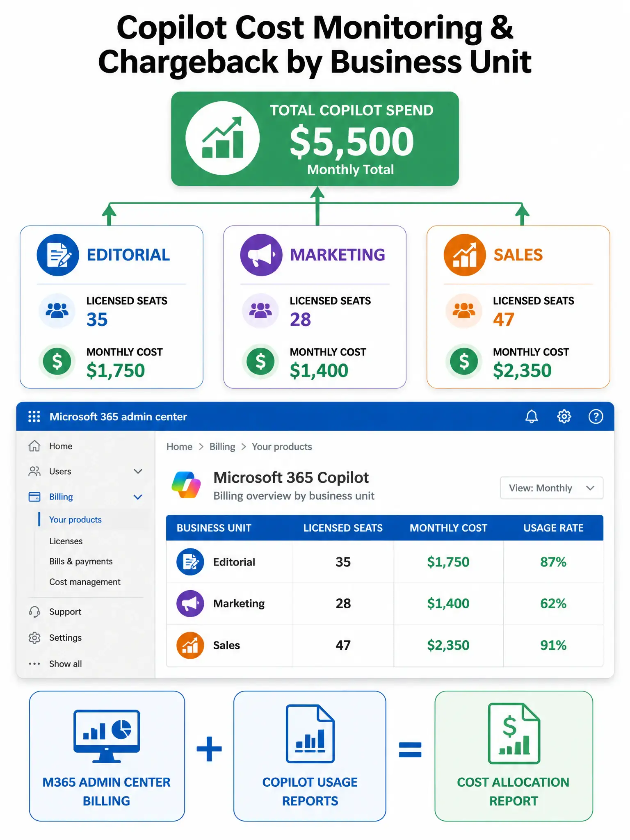Click the Support headset icon
Image resolution: width=630 pixels, height=840 pixels.
tap(34, 612)
